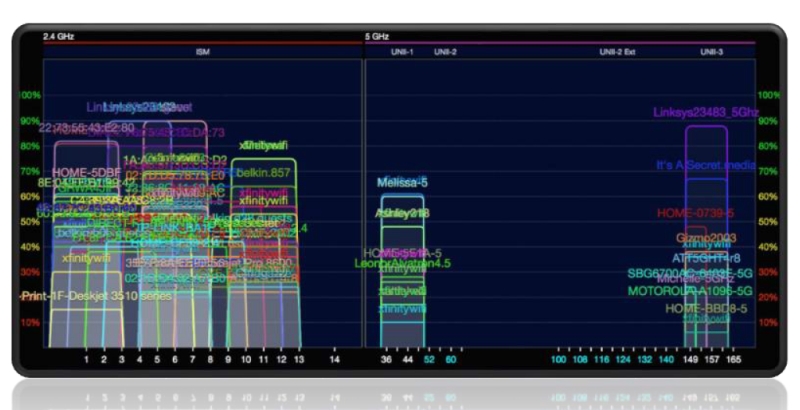Click channel 14 on the axis
The image size is (800, 410).
(334, 360)
